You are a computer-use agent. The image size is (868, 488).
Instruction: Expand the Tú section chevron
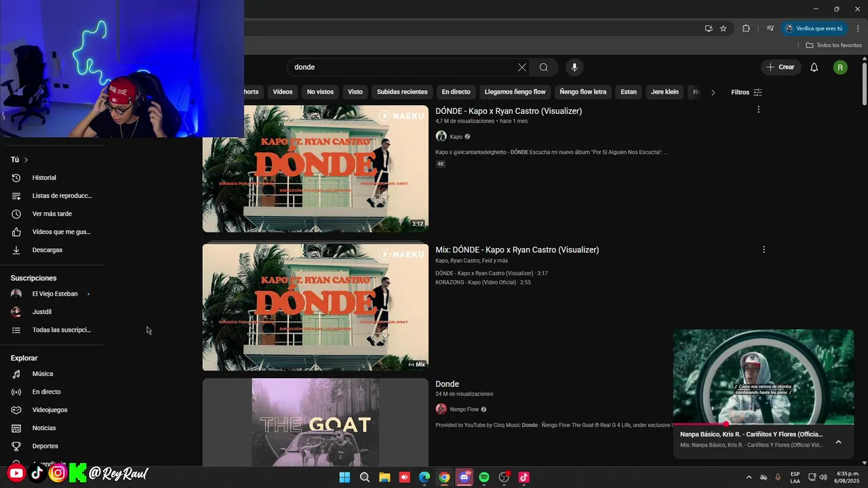pyautogui.click(x=26, y=160)
